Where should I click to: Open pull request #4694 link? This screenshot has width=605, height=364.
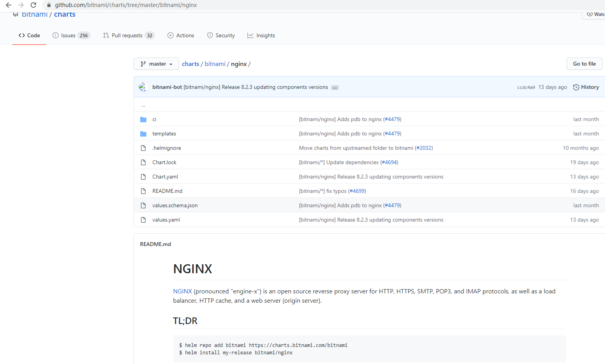pos(389,162)
